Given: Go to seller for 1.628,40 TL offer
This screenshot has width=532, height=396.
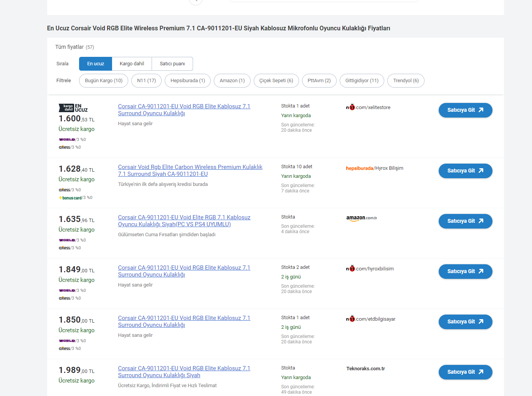Looking at the screenshot, I should coord(465,171).
